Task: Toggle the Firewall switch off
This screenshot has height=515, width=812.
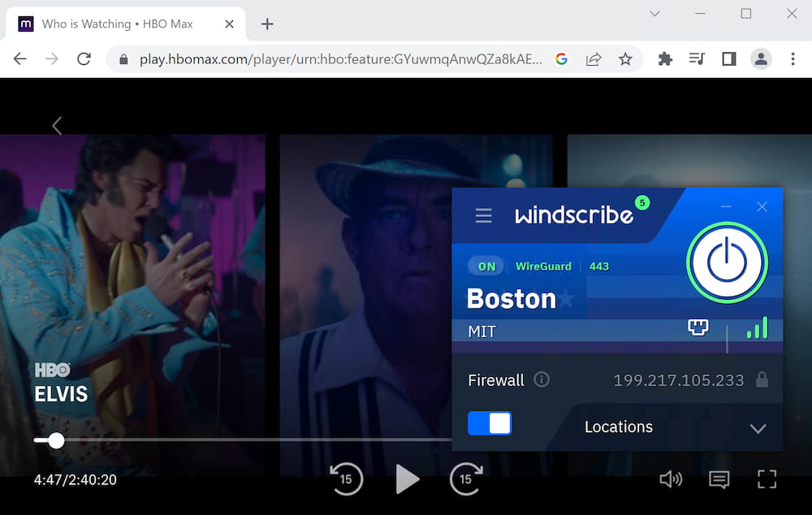Action: pyautogui.click(x=490, y=422)
